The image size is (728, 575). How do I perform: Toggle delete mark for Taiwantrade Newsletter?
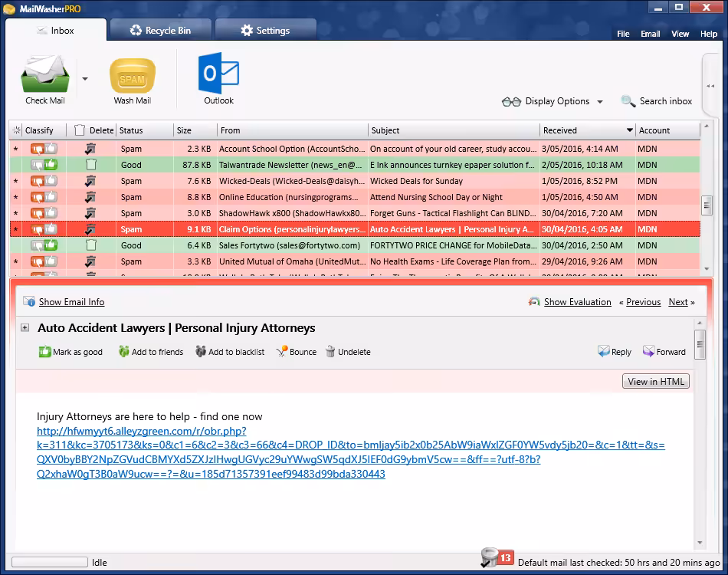tap(90, 165)
